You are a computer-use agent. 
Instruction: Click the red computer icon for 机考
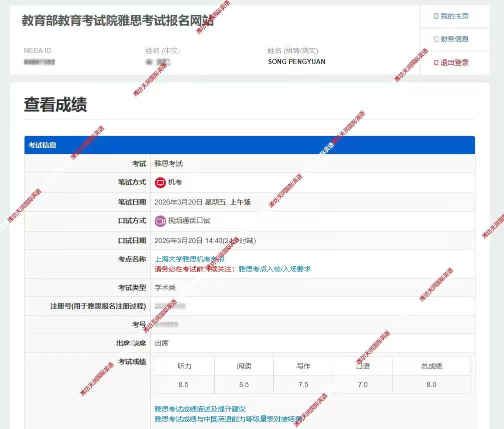click(x=160, y=183)
